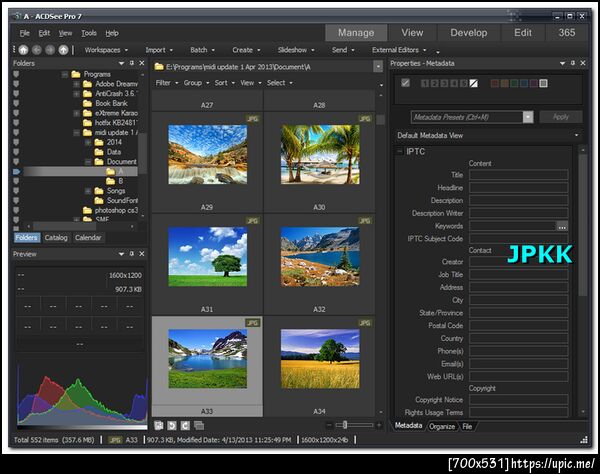Click the zoom in plus icon
This screenshot has height=474, width=600.
click(379, 425)
